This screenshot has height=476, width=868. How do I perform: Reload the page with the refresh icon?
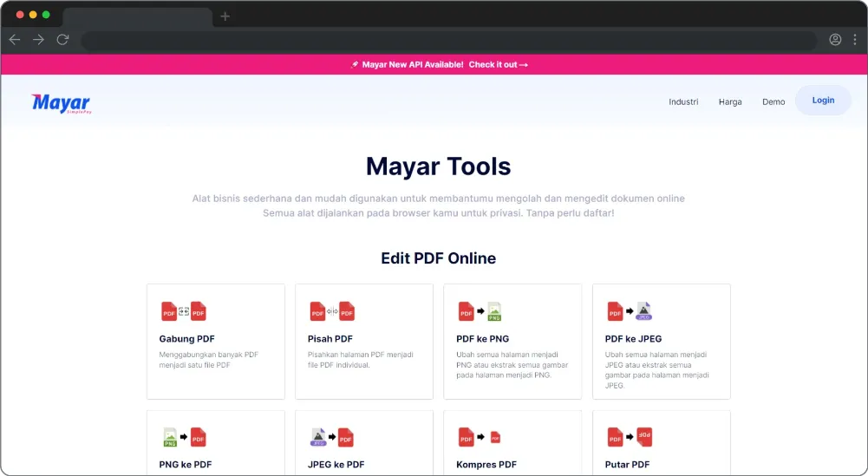(62, 39)
